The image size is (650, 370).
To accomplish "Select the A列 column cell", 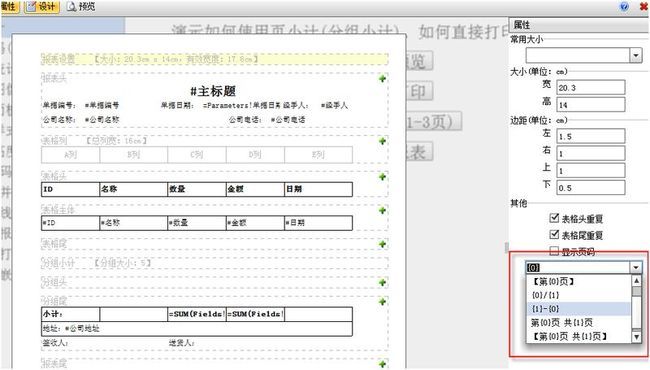I will click(x=70, y=155).
